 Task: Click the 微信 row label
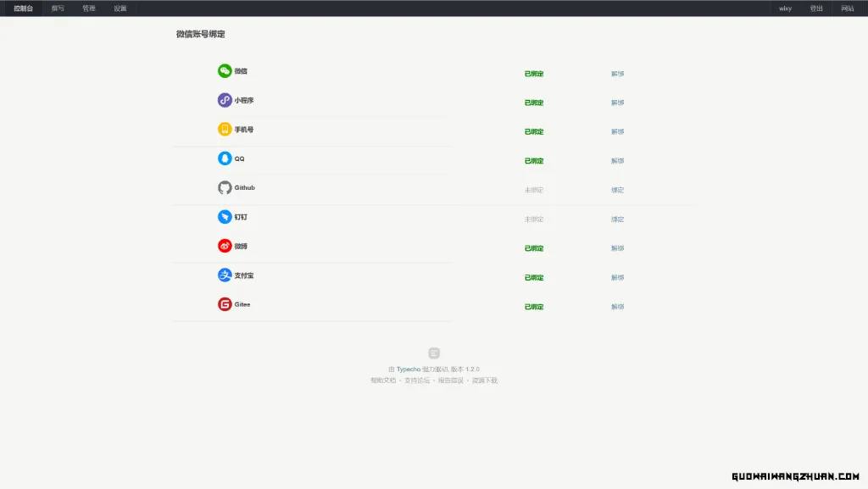pos(240,71)
